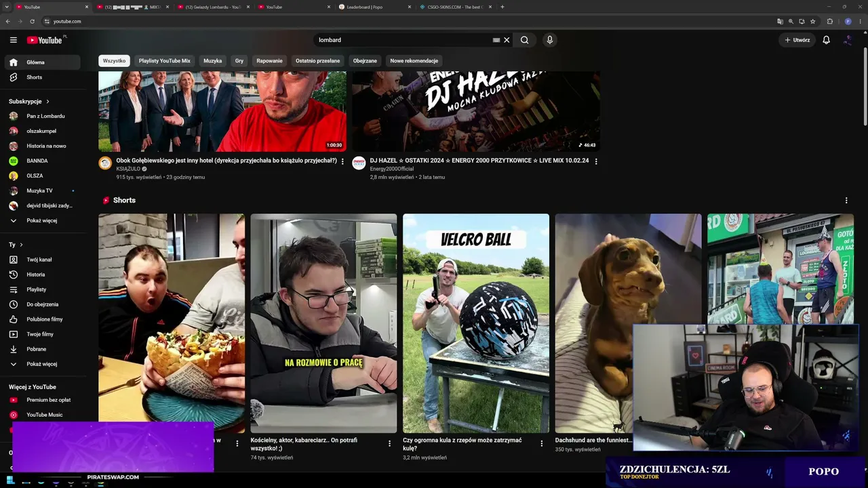Select the Gry filter chip
The image size is (868, 488).
pos(239,61)
